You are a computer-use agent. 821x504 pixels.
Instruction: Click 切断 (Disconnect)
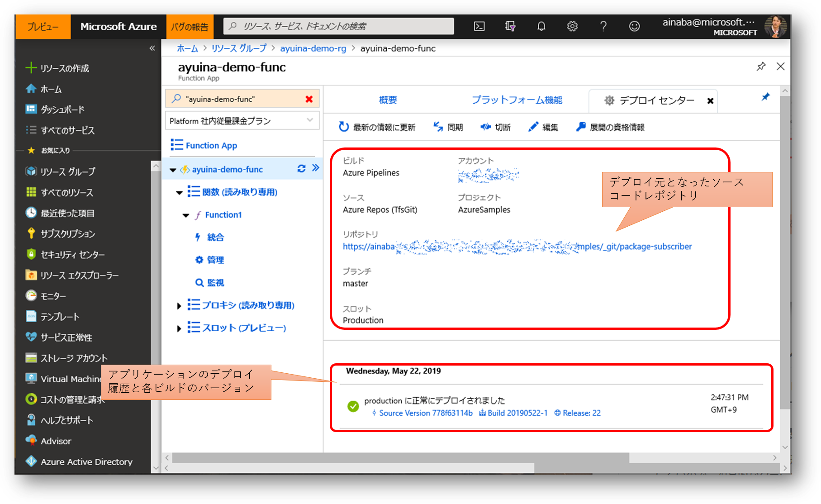495,127
